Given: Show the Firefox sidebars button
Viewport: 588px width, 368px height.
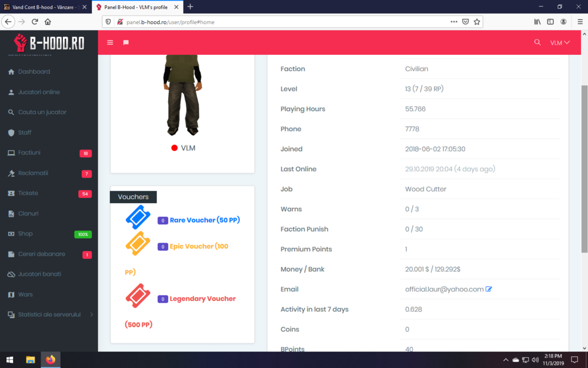Looking at the screenshot, I should [x=550, y=22].
